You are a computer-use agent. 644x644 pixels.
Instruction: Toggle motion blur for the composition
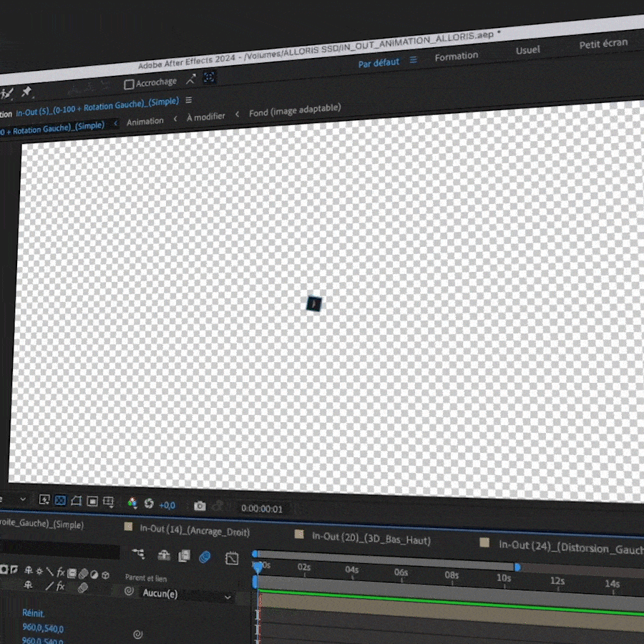[x=205, y=556]
